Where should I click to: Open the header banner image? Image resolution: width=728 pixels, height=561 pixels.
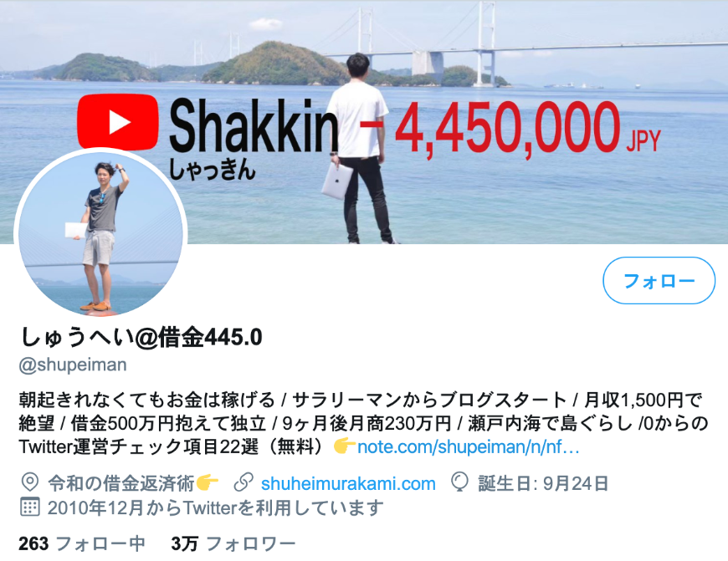pyautogui.click(x=364, y=121)
